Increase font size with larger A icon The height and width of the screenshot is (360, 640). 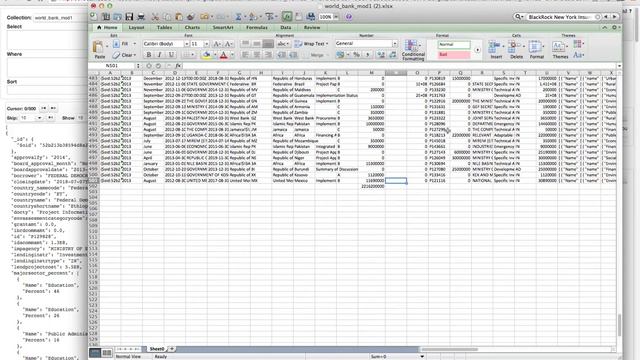coord(217,44)
